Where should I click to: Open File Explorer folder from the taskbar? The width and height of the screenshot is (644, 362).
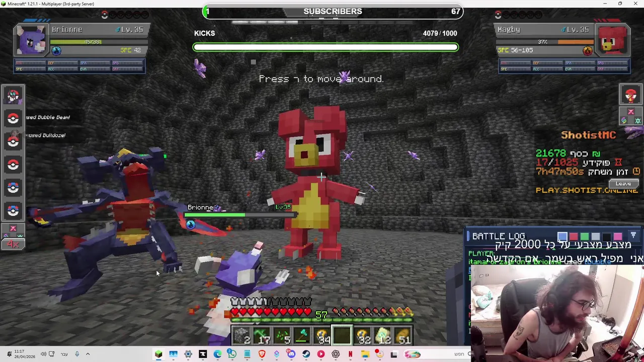click(365, 354)
